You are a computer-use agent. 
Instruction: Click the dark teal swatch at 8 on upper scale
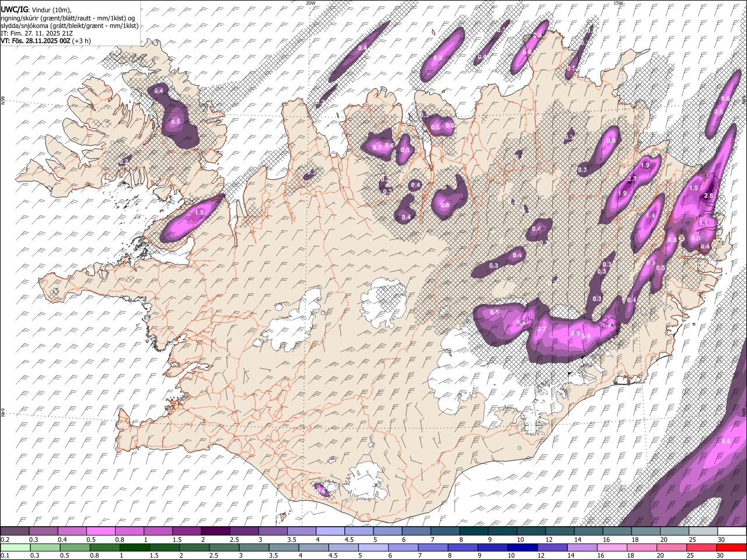(x=473, y=531)
